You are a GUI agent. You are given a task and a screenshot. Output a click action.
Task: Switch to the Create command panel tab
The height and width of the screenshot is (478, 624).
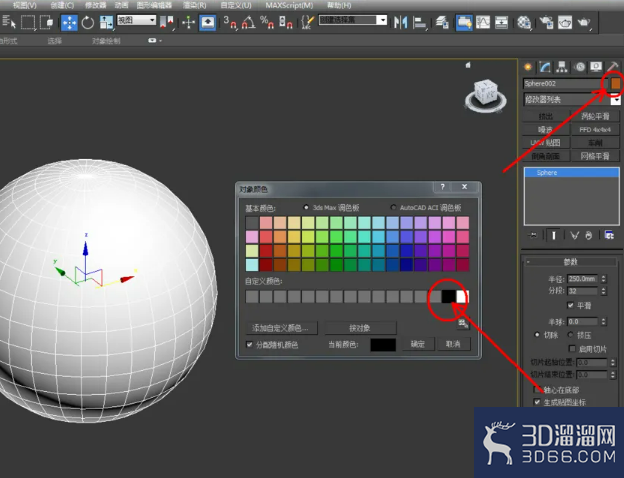point(528,67)
